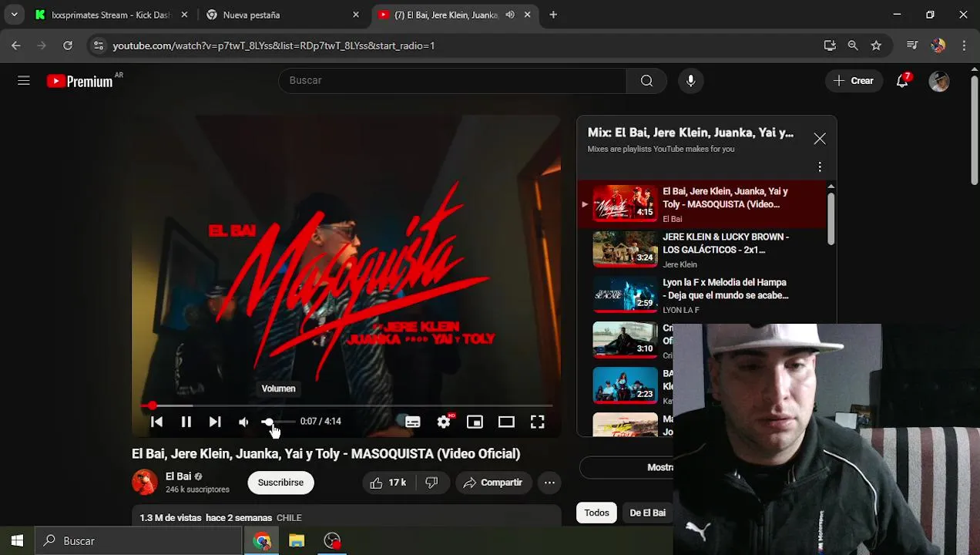Bookmark this page with the star
Viewport: 980px width, 555px height.
[876, 45]
